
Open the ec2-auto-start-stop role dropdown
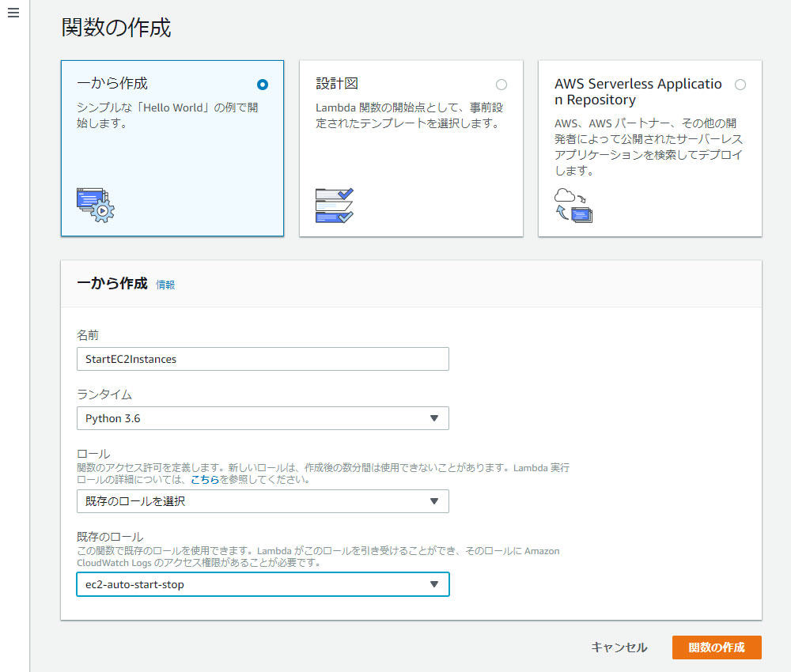coord(263,584)
